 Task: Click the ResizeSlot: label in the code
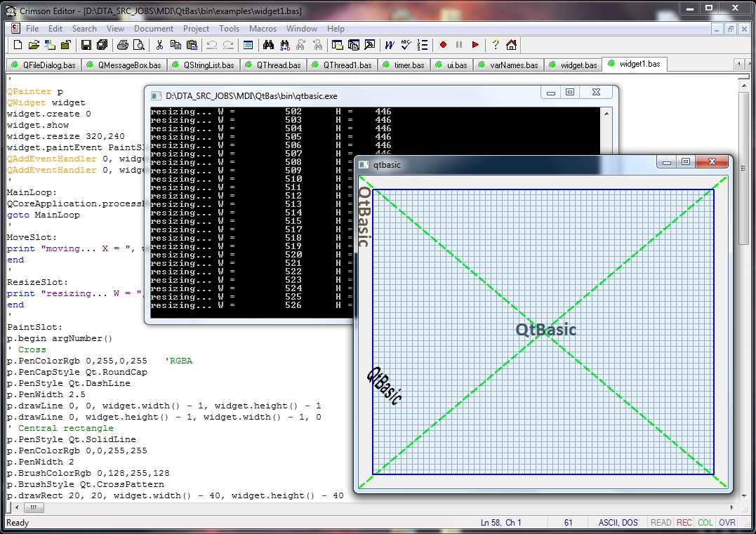[x=38, y=282]
